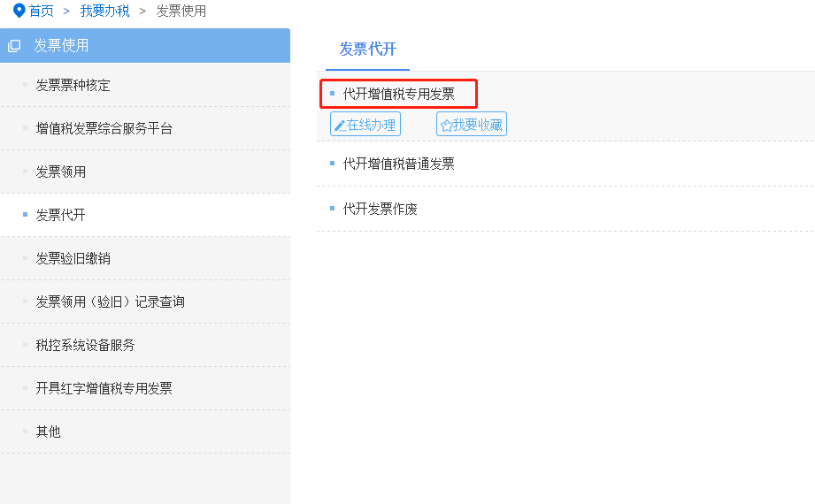Select the 发票代开 tab heading

(368, 50)
